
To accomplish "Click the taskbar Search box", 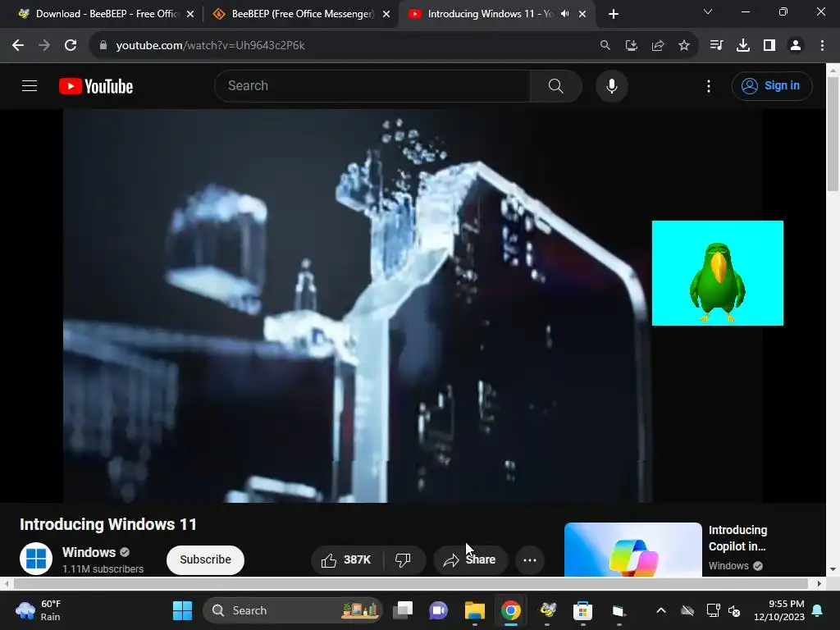I will (x=293, y=610).
